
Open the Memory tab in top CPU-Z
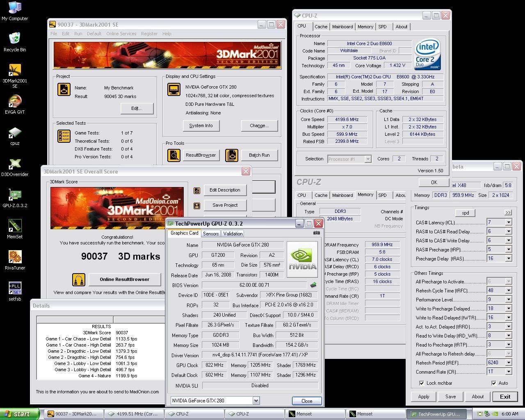pos(365,27)
